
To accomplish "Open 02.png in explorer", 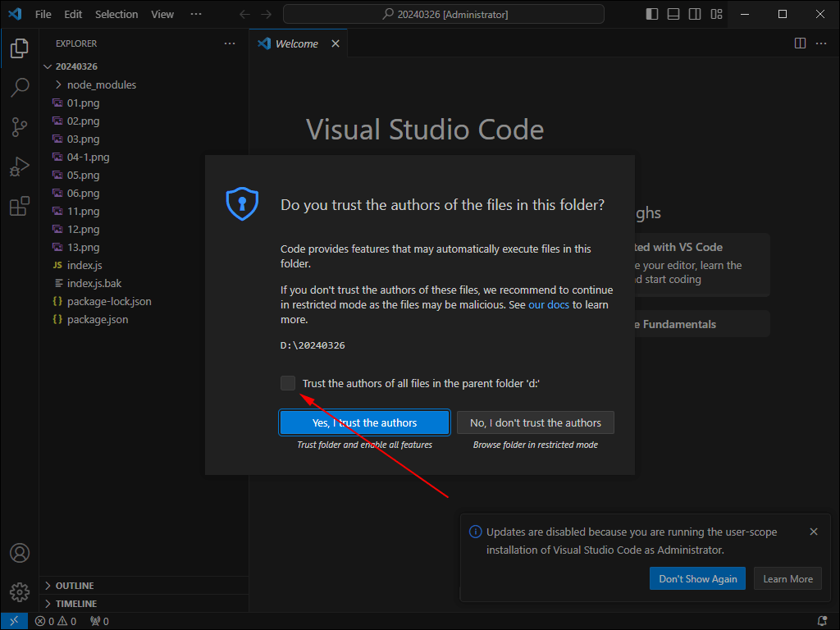I will point(144,121).
